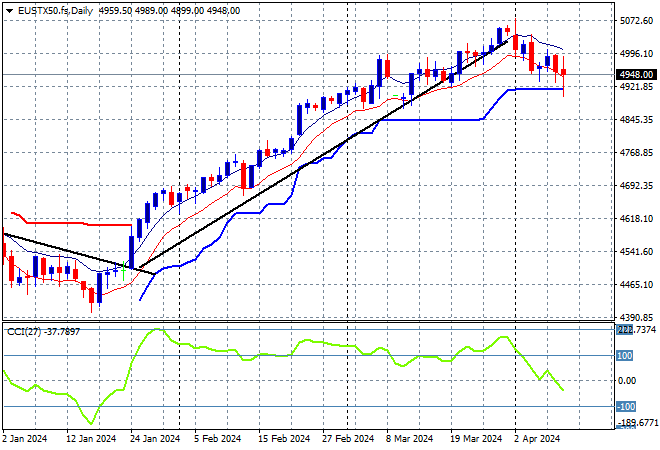
Task: Click the 2 Jan 2024 date label
Action: [28, 438]
